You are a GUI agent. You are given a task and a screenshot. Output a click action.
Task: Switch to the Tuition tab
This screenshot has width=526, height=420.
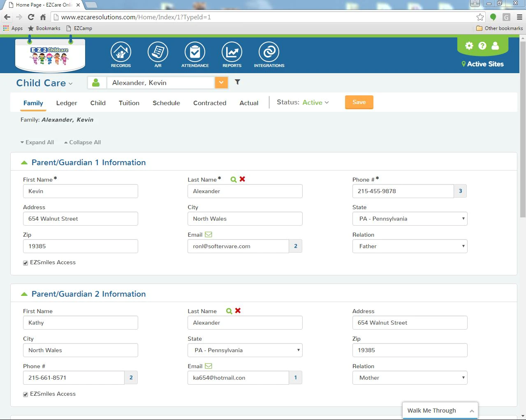(x=129, y=103)
